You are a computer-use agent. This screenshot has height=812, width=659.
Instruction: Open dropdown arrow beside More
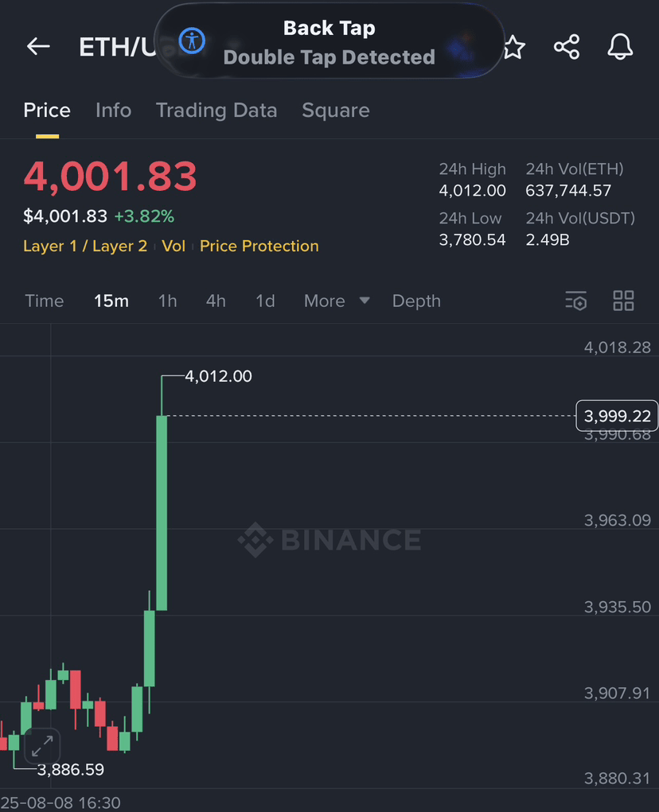click(365, 301)
